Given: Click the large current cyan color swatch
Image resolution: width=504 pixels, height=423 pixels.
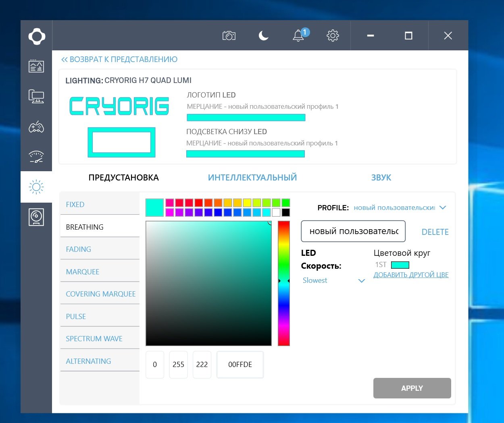Looking at the screenshot, I should pyautogui.click(x=154, y=207).
